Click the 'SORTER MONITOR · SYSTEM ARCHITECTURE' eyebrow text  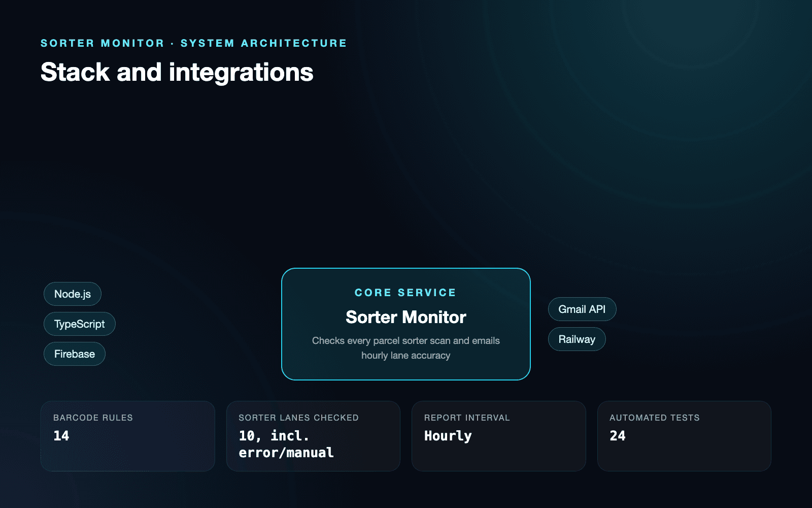tap(194, 43)
